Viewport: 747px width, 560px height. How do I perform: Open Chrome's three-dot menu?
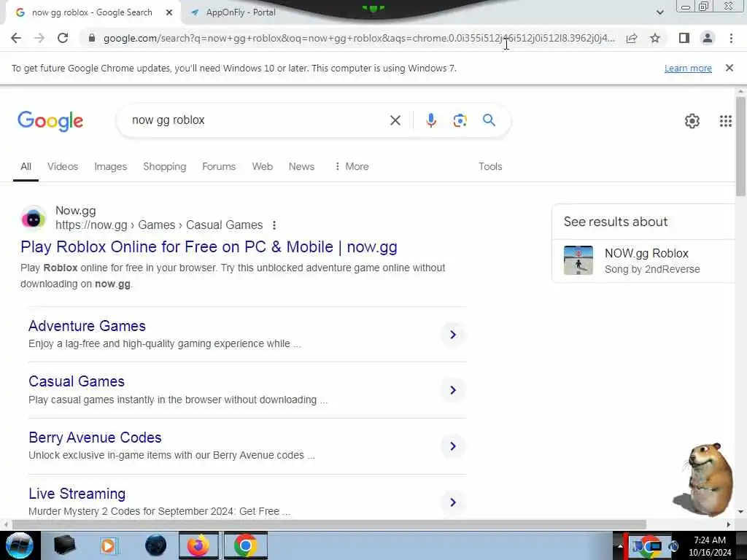pos(731,38)
